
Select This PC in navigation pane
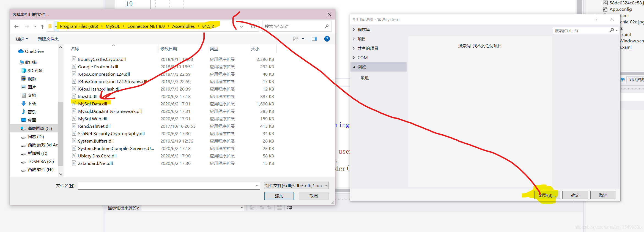click(28, 62)
